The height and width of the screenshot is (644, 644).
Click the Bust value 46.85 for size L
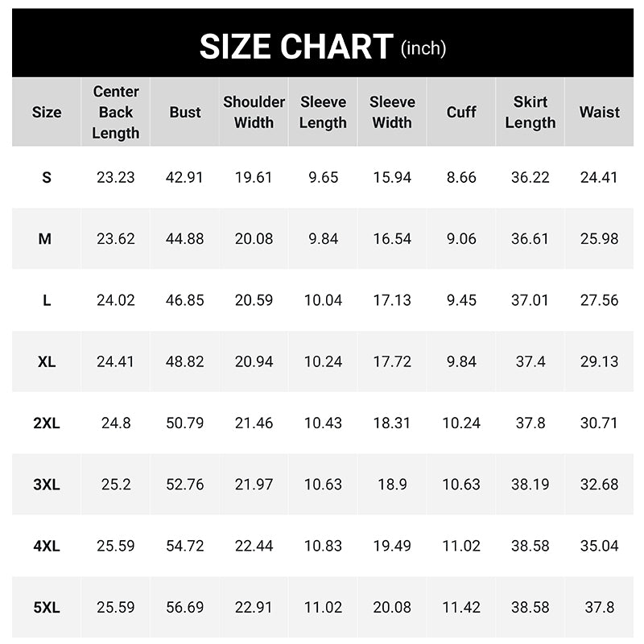[185, 300]
